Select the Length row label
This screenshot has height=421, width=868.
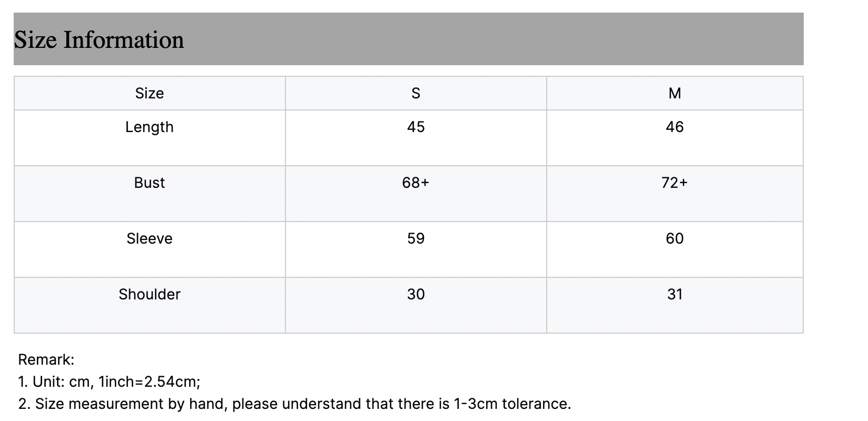[150, 127]
